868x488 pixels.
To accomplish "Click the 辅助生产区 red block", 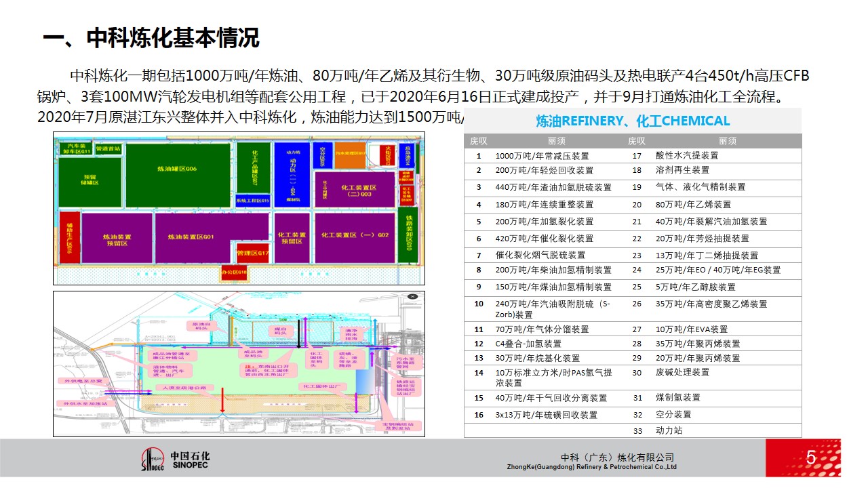I will click(x=70, y=237).
